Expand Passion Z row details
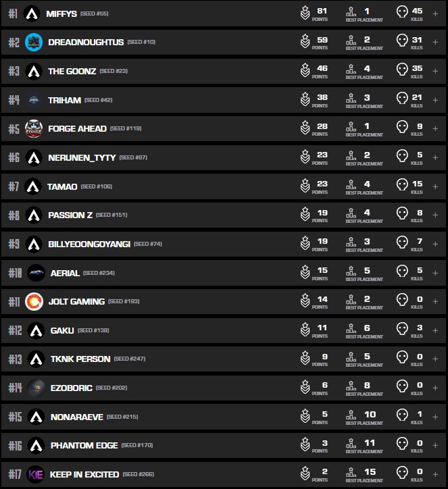Image resolution: width=448 pixels, height=489 pixels. click(x=435, y=215)
